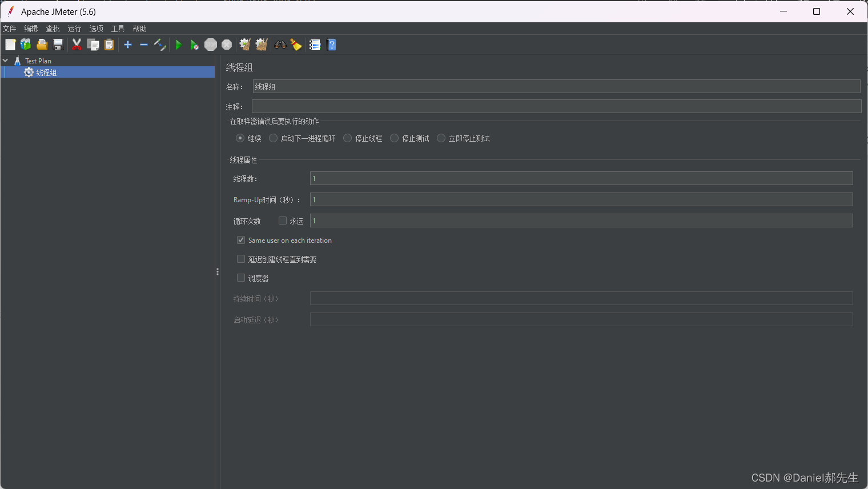Image resolution: width=868 pixels, height=489 pixels.
Task: Tick the 永远 loop forever checkbox
Action: [283, 221]
